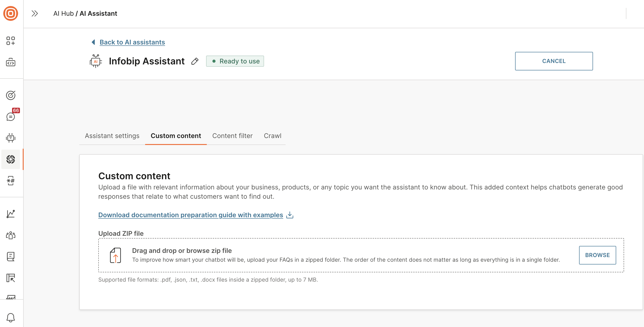Open the apps grid sidebar icon
The image size is (644, 327).
coord(10,41)
